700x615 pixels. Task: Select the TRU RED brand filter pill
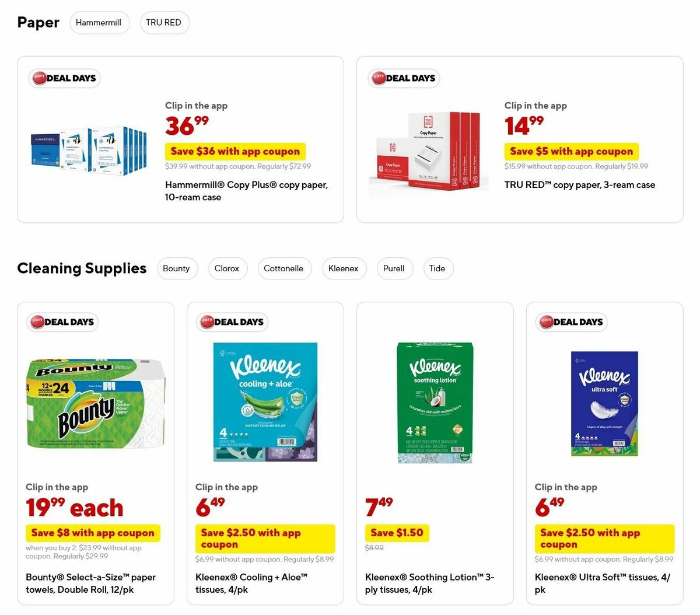164,22
